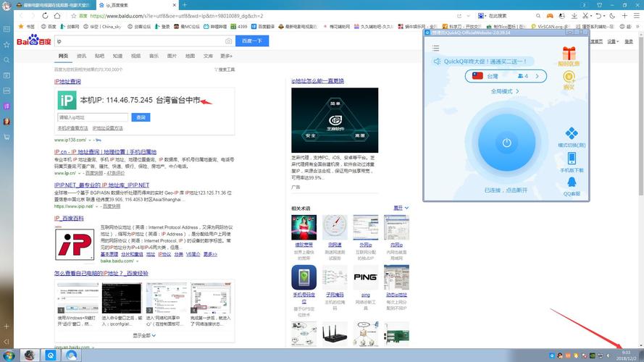Open the sidebar favorites star icon
The width and height of the screenshot is (644, 362).
tap(7, 44)
